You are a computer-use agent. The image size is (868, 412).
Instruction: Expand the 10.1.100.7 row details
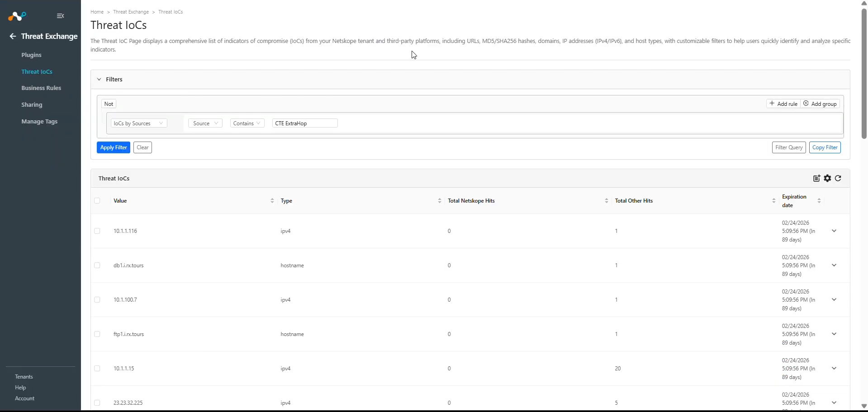[x=834, y=300]
